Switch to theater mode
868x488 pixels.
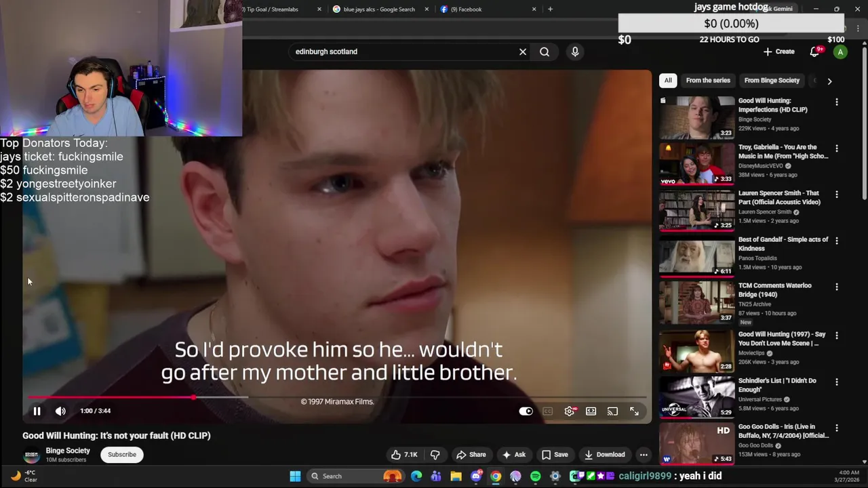click(591, 411)
